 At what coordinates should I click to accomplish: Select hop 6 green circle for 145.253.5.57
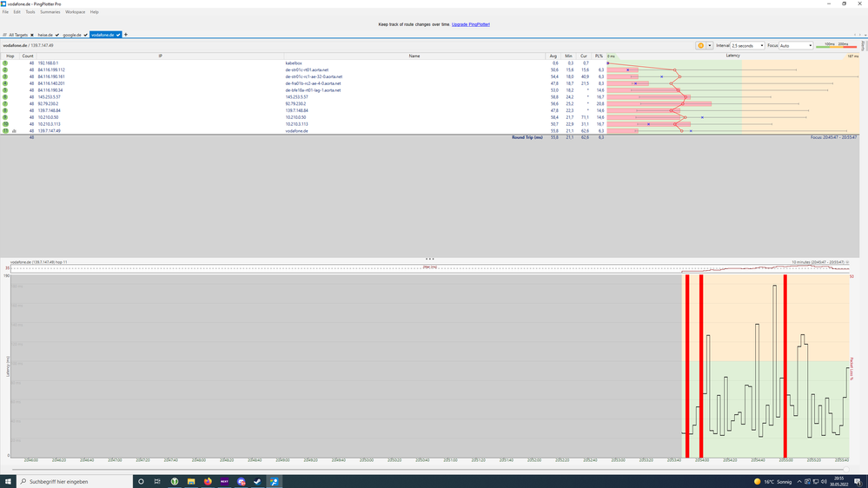pos(5,97)
